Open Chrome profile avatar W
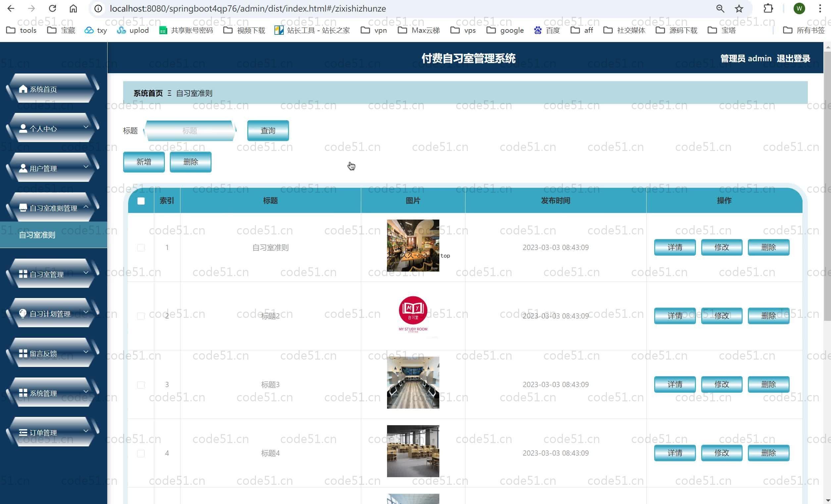Image resolution: width=831 pixels, height=504 pixels. click(799, 8)
